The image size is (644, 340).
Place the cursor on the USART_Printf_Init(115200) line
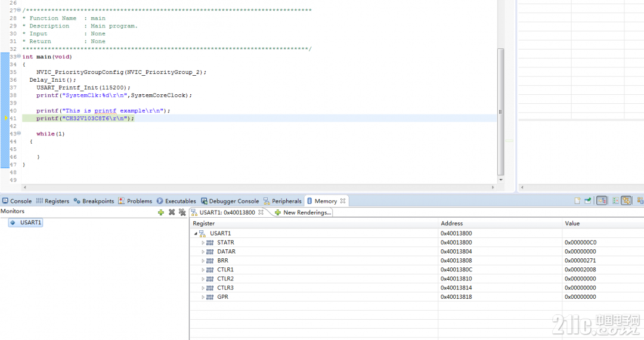(x=83, y=88)
